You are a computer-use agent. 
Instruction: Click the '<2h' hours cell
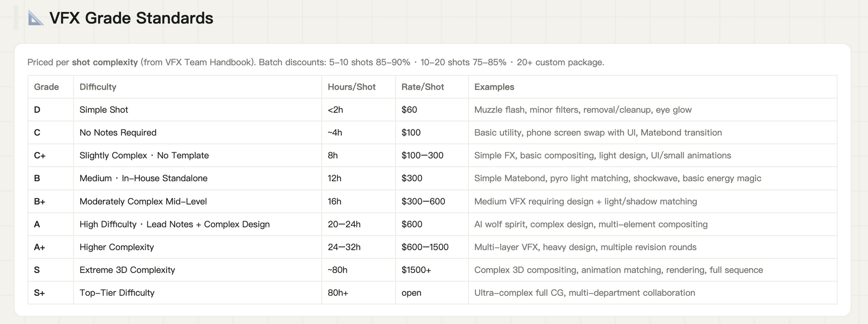[x=359, y=110]
